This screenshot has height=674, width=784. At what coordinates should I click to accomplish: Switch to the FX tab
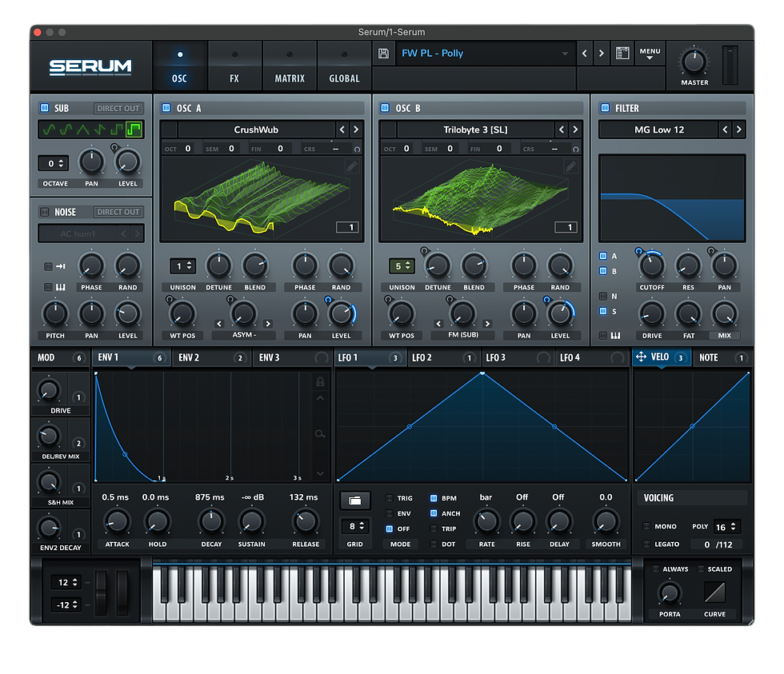point(234,66)
